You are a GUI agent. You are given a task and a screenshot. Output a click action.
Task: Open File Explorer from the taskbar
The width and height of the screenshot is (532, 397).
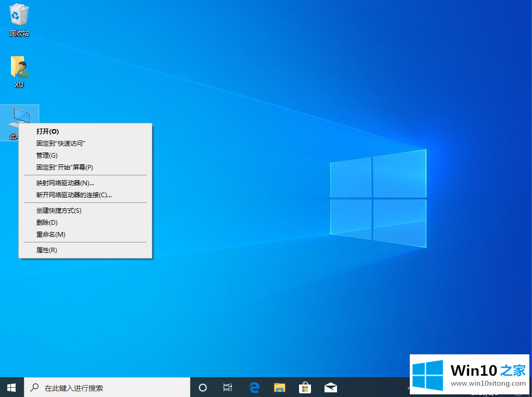pos(280,387)
